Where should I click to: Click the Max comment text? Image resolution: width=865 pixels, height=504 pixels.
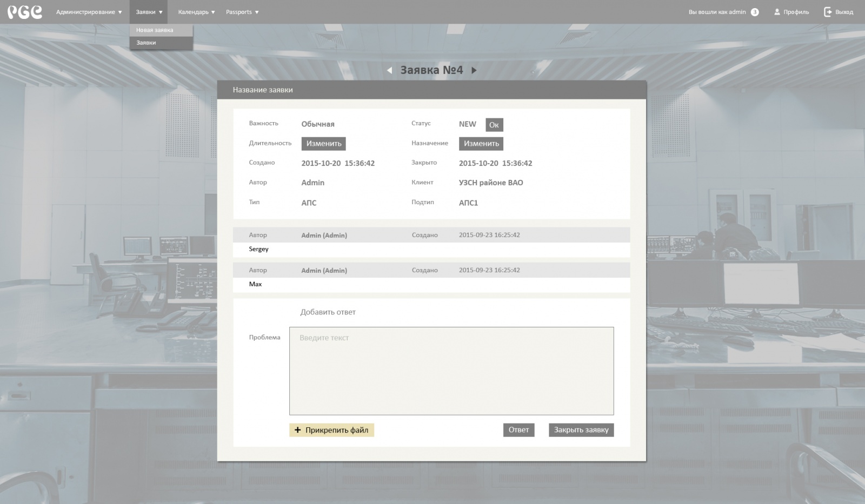255,284
